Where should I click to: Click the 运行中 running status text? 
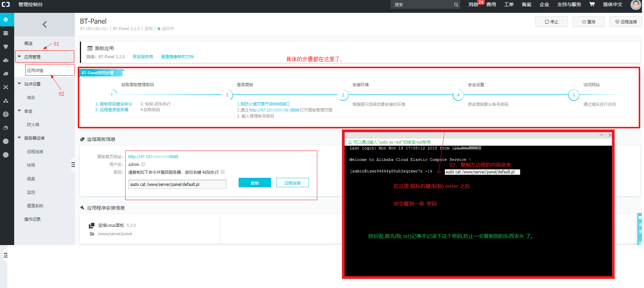point(168,29)
